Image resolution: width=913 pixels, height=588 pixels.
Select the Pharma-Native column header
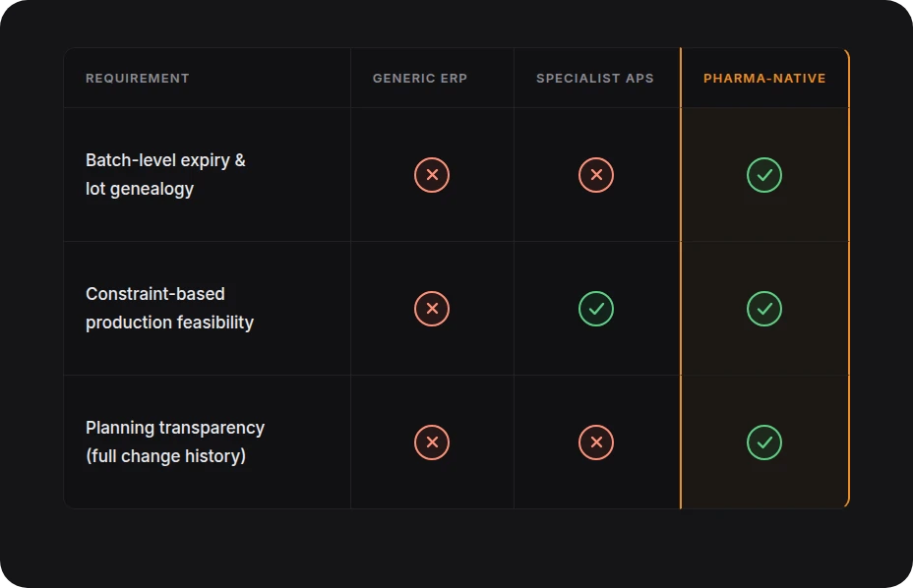coord(764,78)
